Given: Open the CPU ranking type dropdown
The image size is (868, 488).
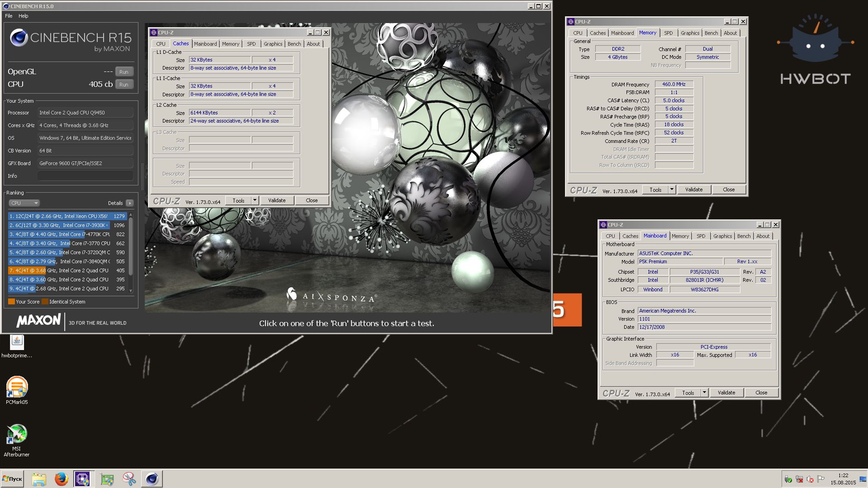Looking at the screenshot, I should point(24,203).
